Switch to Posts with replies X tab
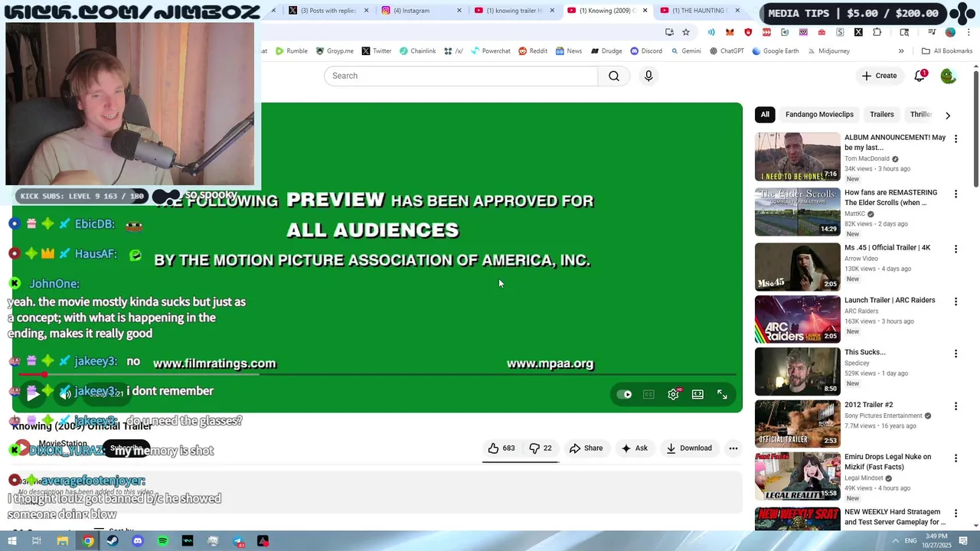The image size is (980, 551). coord(328,11)
